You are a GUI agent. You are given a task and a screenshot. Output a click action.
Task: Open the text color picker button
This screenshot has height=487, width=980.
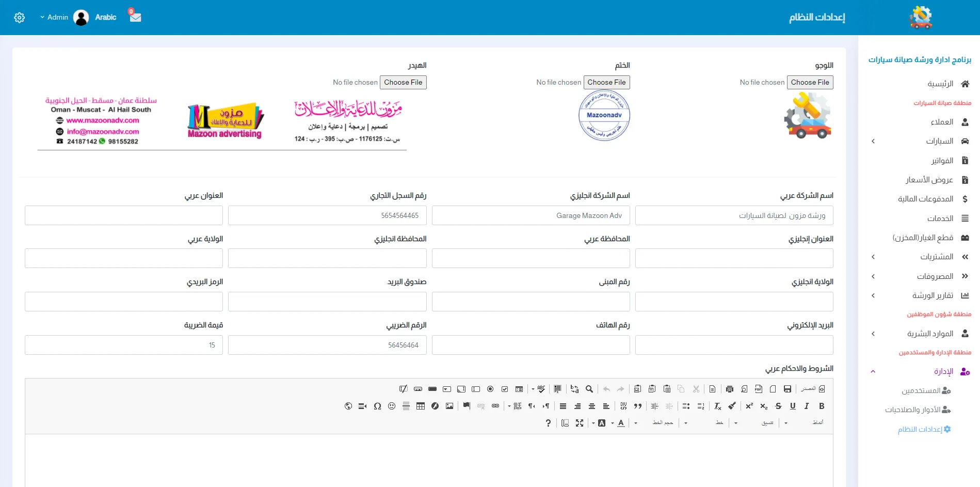click(621, 423)
